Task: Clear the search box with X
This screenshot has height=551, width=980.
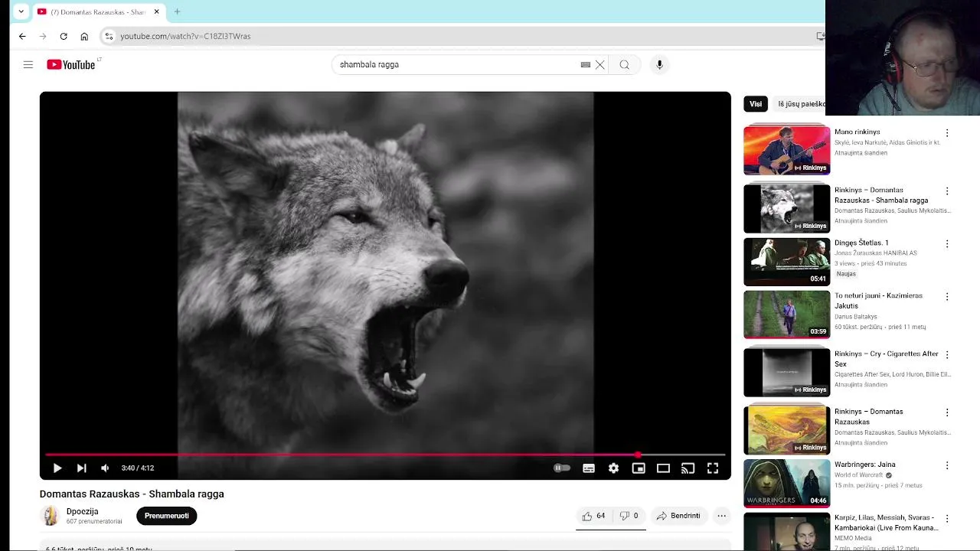Action: pos(600,65)
